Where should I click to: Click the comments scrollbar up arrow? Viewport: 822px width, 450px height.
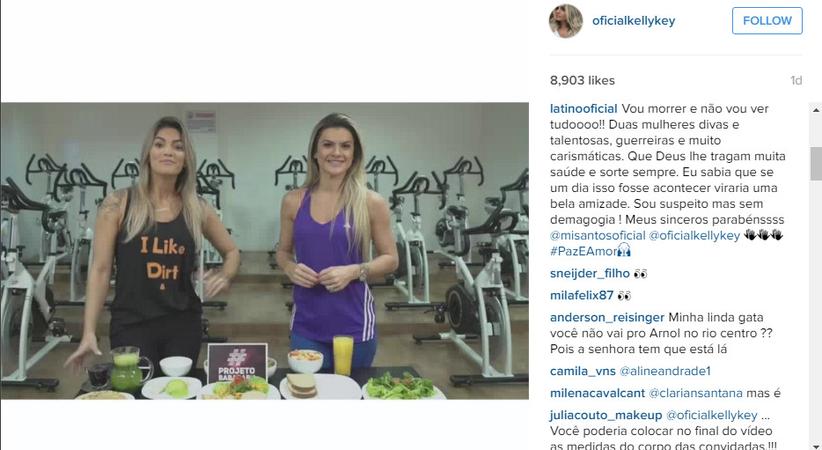point(816,110)
